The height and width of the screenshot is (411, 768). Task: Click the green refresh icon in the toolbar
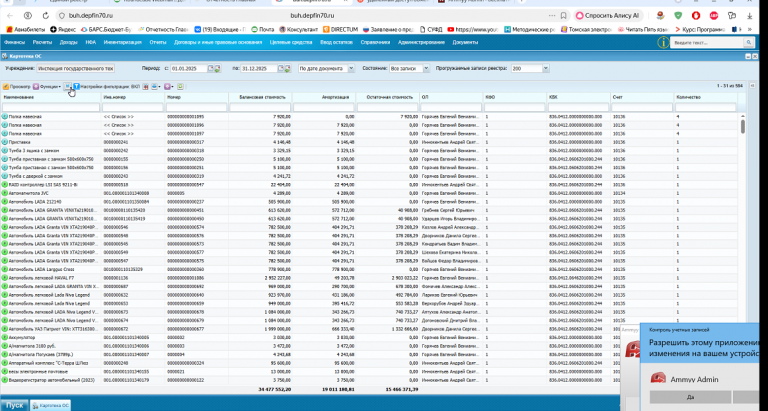[x=180, y=87]
